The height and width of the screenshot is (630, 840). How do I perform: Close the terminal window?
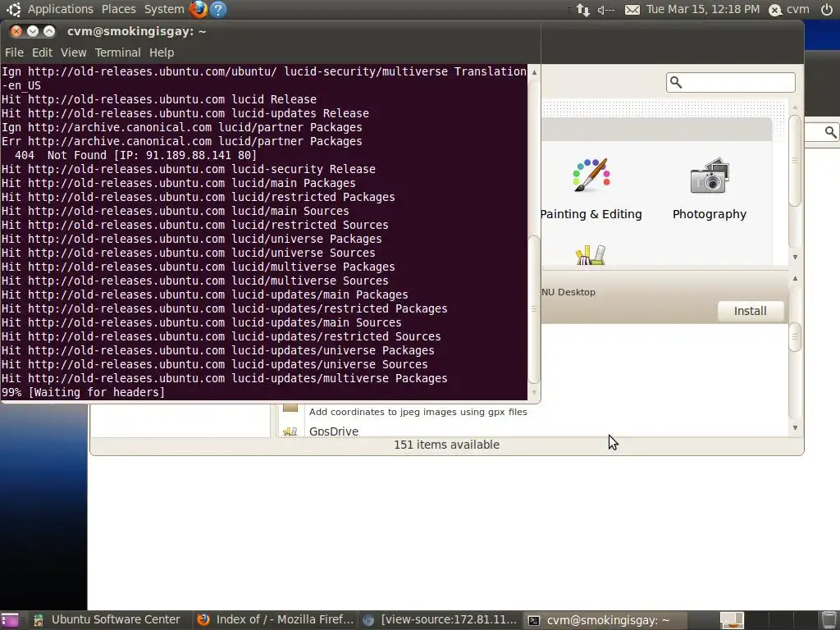point(16,31)
